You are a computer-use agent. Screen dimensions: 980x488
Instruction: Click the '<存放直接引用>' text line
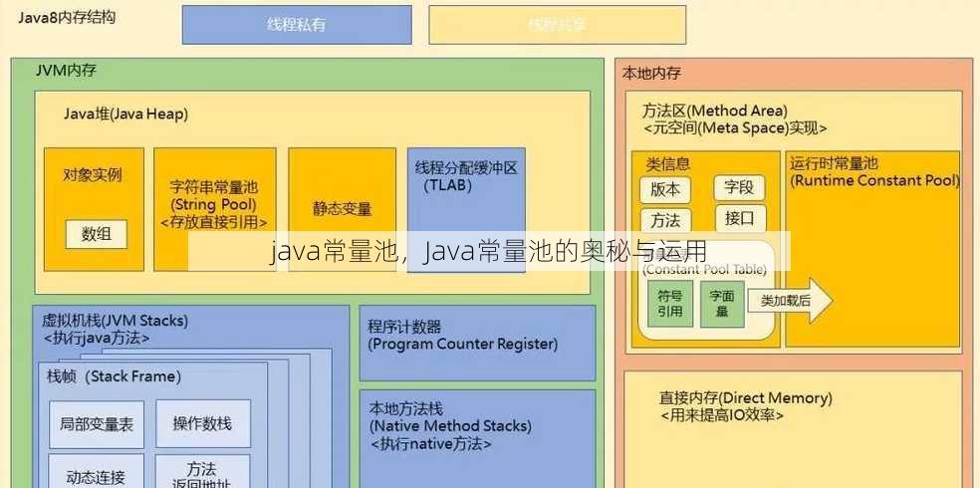214,222
